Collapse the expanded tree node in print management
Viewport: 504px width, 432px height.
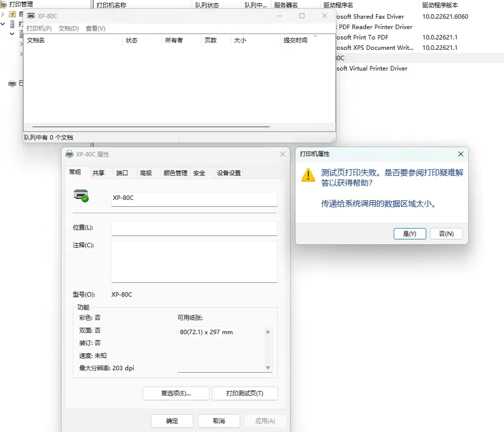(x=3, y=24)
